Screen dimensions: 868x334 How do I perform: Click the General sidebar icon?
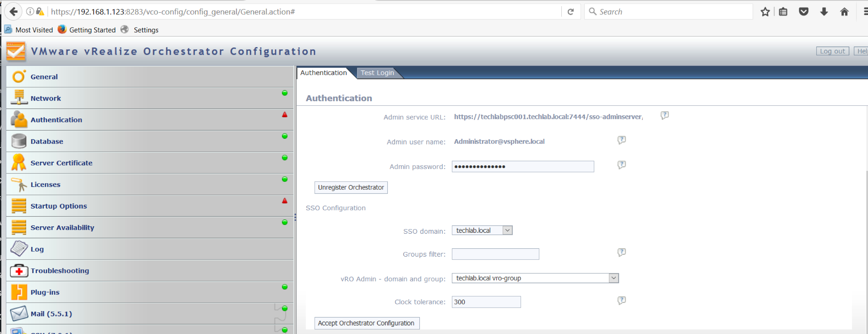[x=19, y=77]
